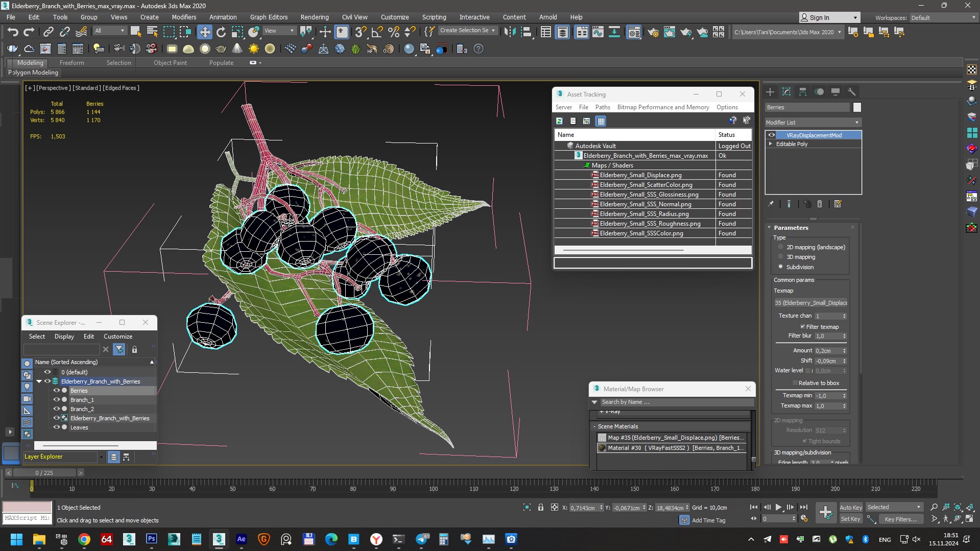Open the Display command panel tab

click(835, 92)
